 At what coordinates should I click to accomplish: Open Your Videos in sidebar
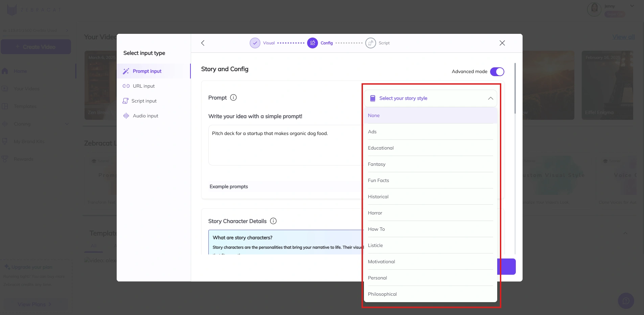(x=27, y=89)
